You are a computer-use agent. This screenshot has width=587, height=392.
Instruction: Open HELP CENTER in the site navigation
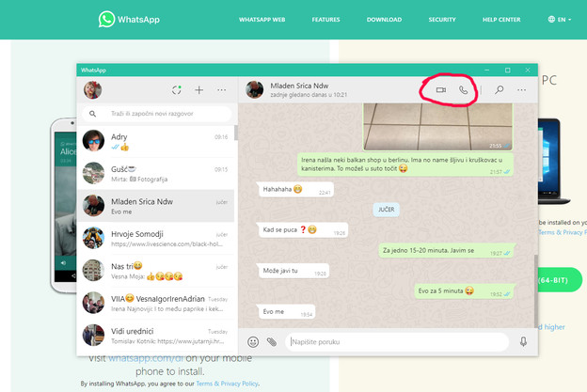coord(501,20)
